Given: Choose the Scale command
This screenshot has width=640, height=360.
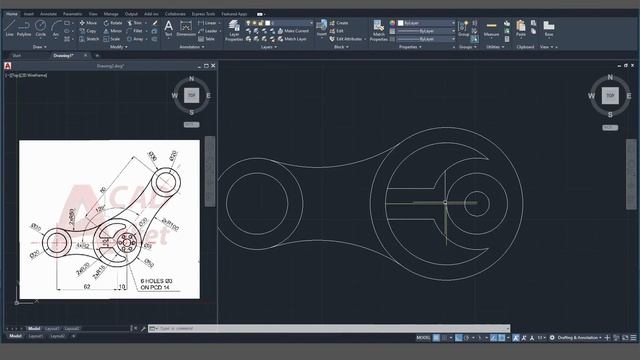Looking at the screenshot, I should tap(112, 39).
